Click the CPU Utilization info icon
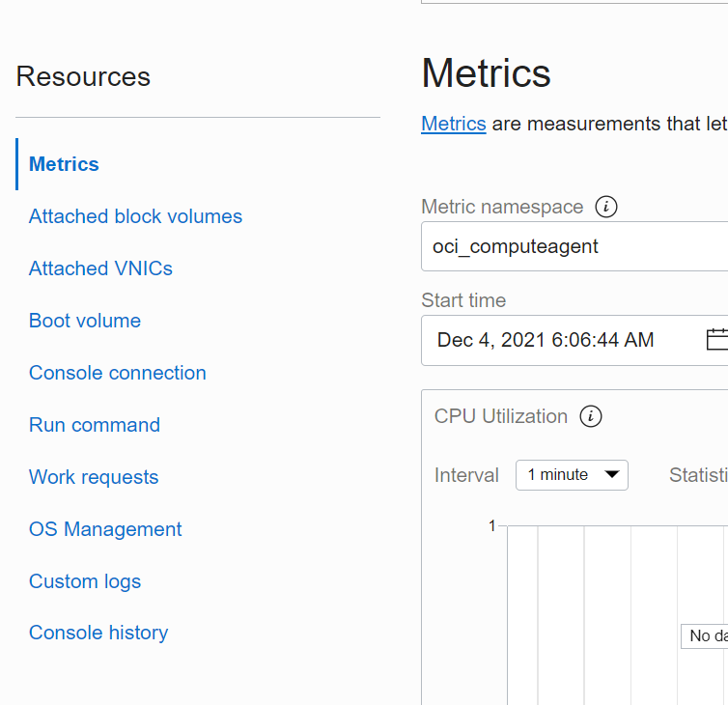728x705 pixels. point(591,416)
